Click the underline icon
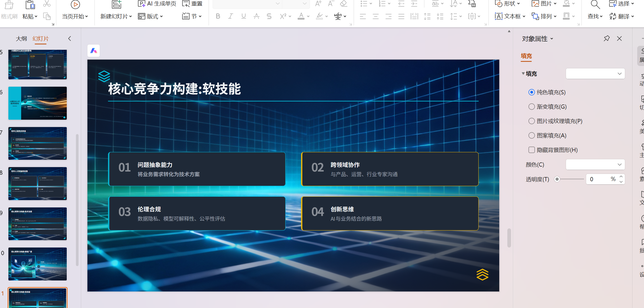 (x=243, y=16)
